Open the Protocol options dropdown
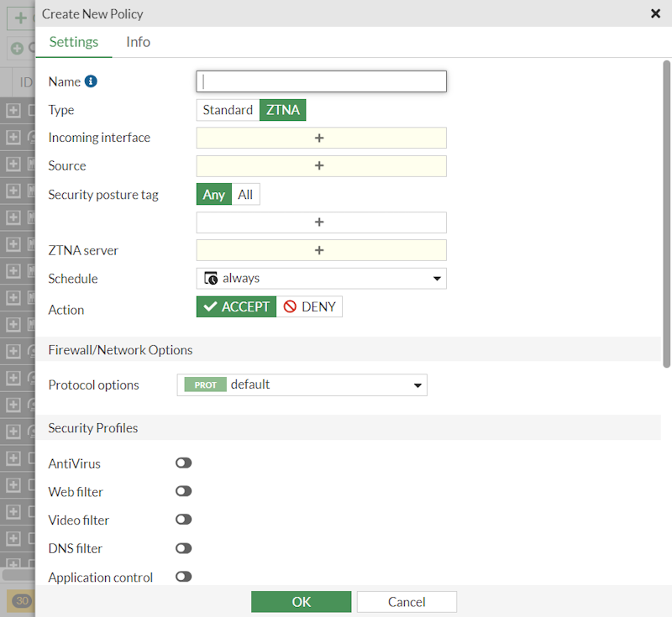Image resolution: width=672 pixels, height=617 pixels. click(x=417, y=384)
